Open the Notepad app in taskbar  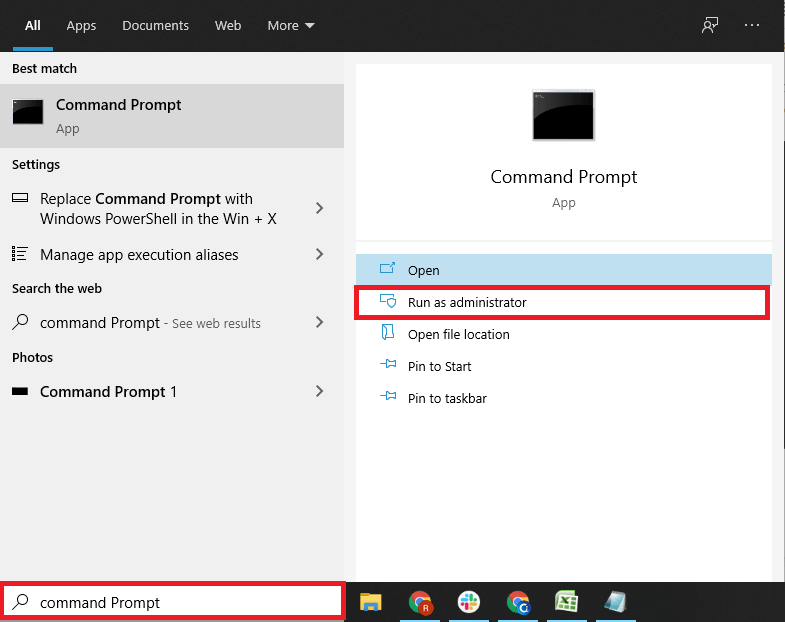[x=615, y=601]
